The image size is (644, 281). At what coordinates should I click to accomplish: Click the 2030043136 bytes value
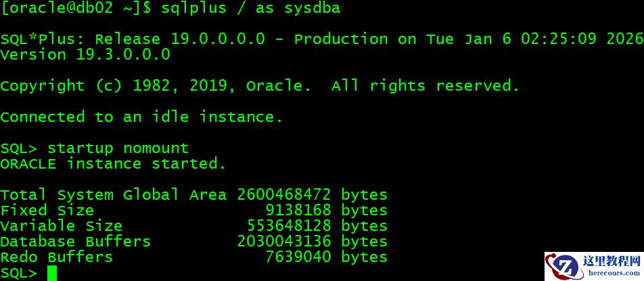pyautogui.click(x=312, y=242)
